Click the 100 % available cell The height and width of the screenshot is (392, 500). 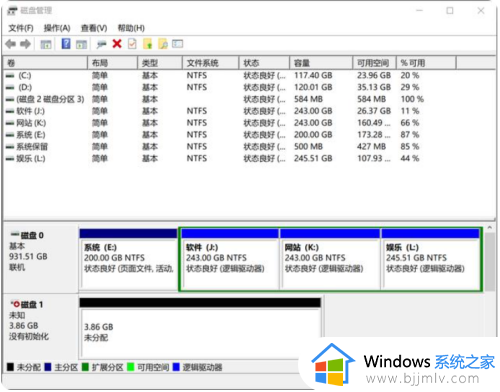point(412,99)
